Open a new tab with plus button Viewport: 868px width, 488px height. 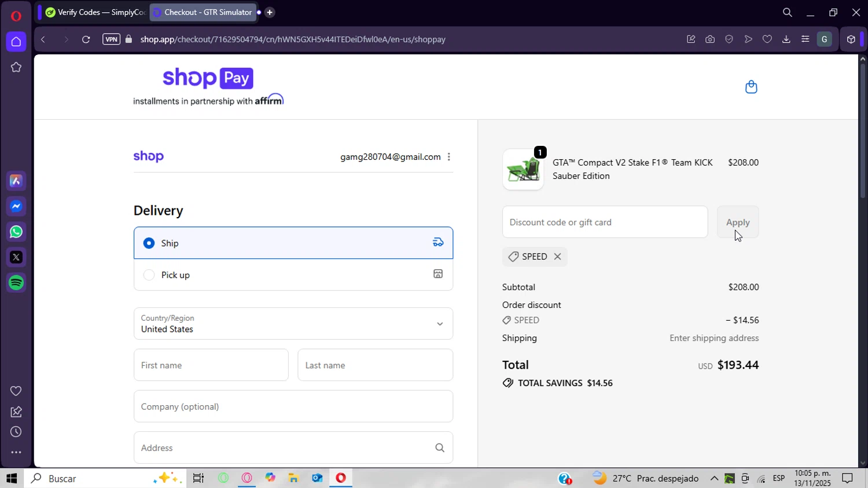point(270,12)
